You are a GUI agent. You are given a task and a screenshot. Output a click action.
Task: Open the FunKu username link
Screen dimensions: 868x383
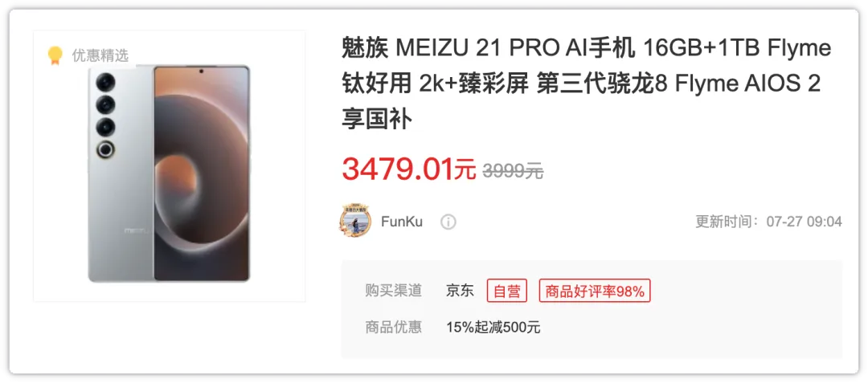(x=402, y=222)
